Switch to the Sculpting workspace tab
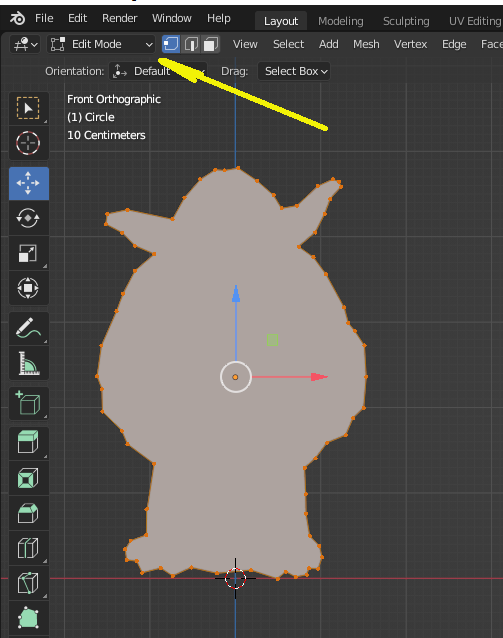 (406, 21)
